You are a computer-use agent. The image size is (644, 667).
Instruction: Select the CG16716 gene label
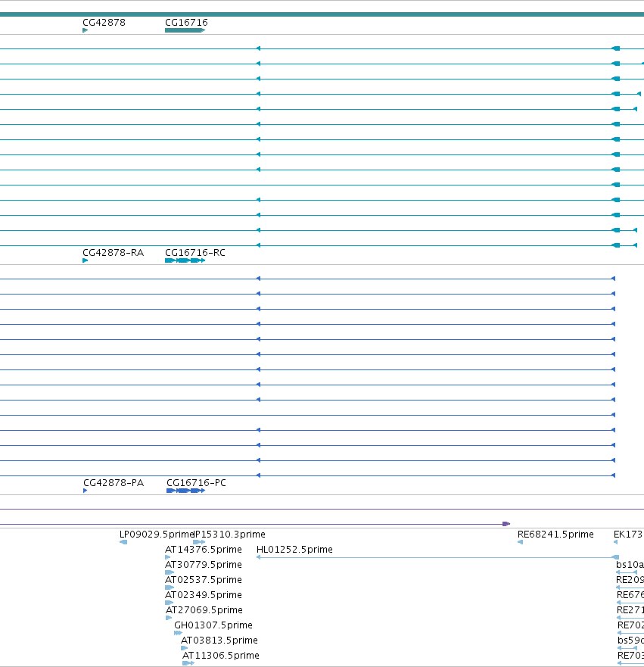186,23
